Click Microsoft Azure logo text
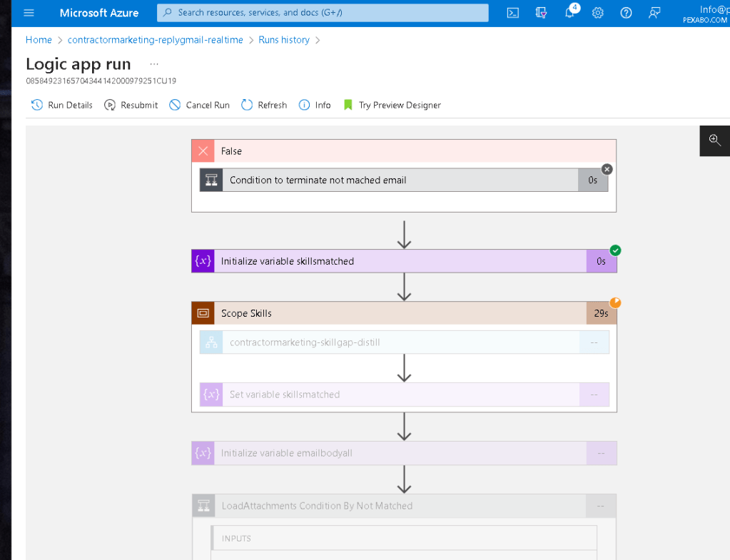Screen dimensions: 730x560 point(99,13)
